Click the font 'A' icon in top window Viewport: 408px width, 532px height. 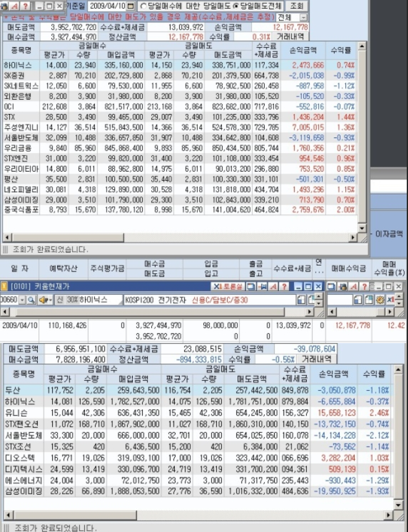click(x=15, y=6)
